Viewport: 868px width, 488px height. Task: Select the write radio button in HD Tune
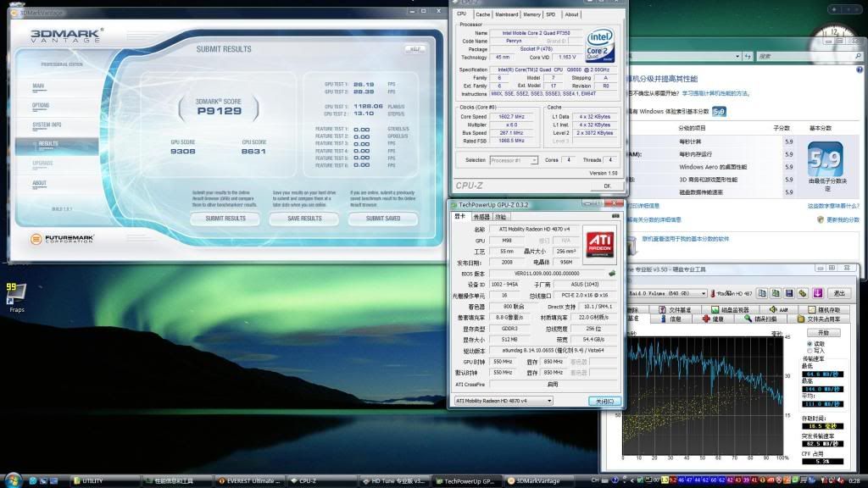tap(810, 350)
